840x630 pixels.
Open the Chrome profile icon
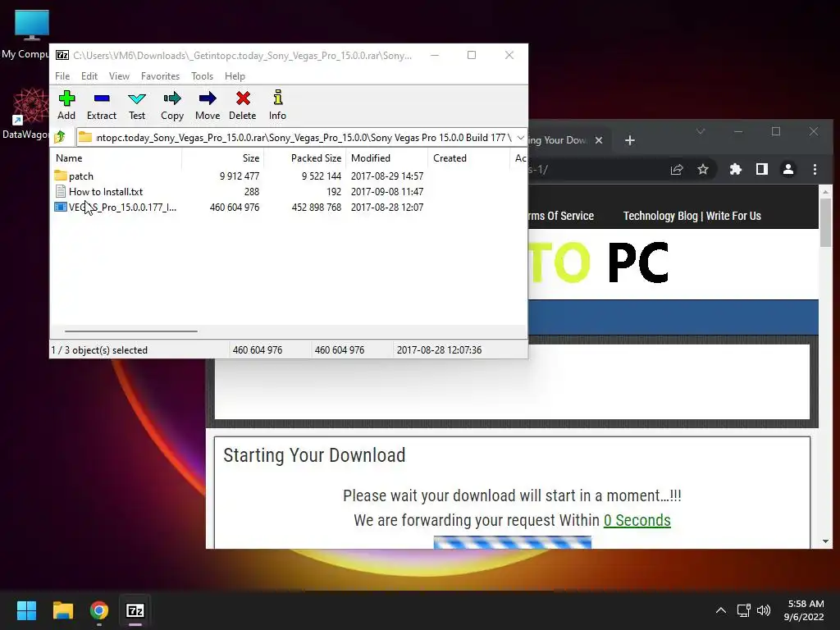[788, 169]
